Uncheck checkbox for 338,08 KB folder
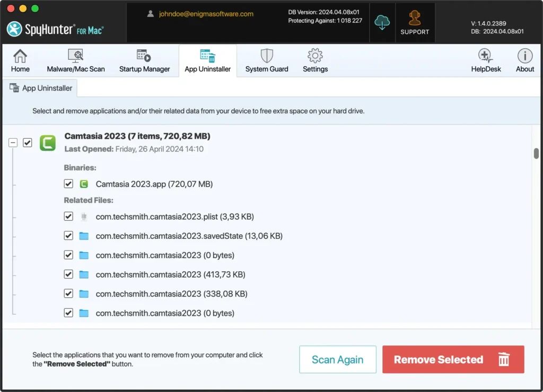This screenshot has height=392, width=543. coord(68,294)
